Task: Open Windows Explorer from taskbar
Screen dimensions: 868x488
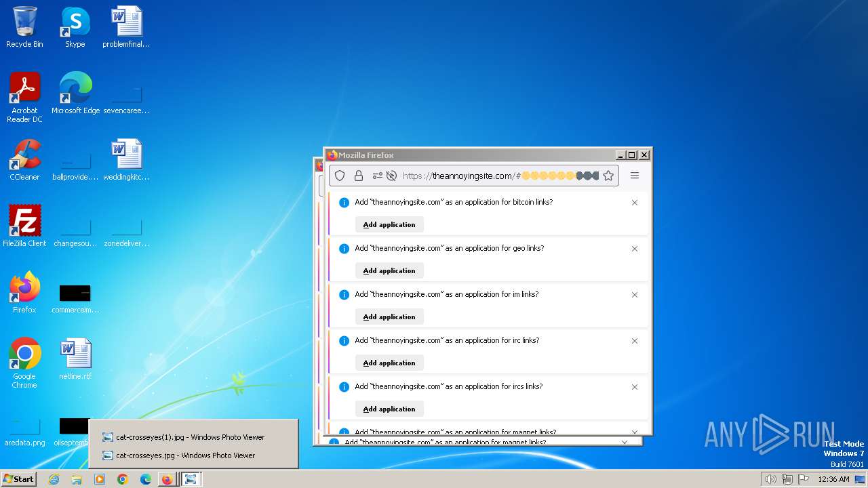Action: [x=77, y=479]
